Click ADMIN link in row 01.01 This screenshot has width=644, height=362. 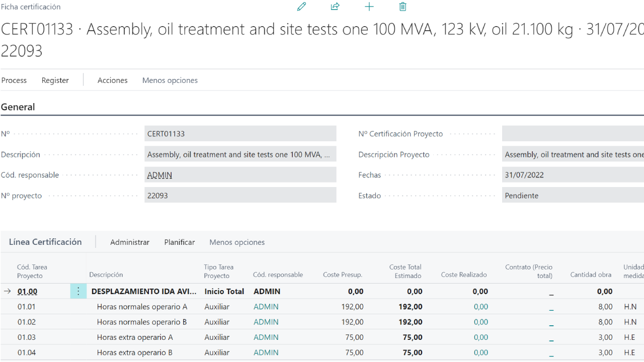266,307
